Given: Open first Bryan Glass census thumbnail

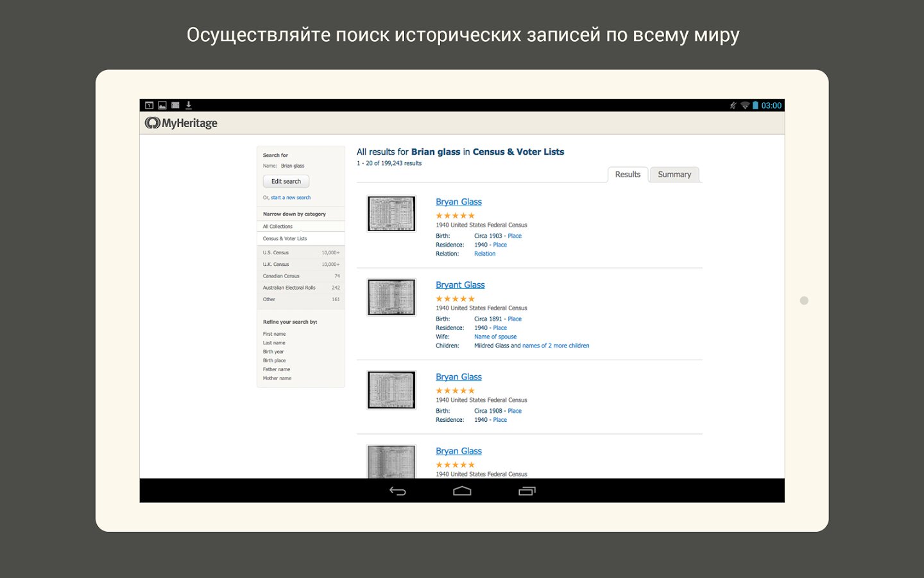Looking at the screenshot, I should pyautogui.click(x=391, y=214).
